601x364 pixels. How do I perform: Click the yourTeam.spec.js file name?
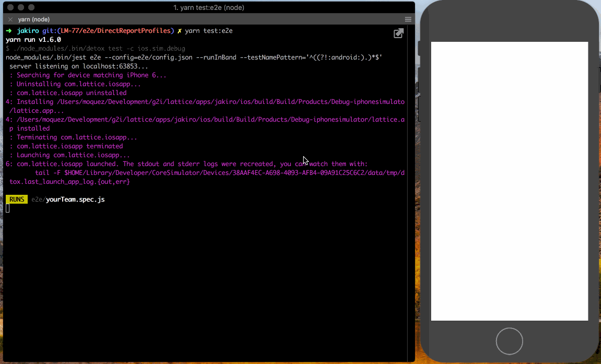[75, 199]
